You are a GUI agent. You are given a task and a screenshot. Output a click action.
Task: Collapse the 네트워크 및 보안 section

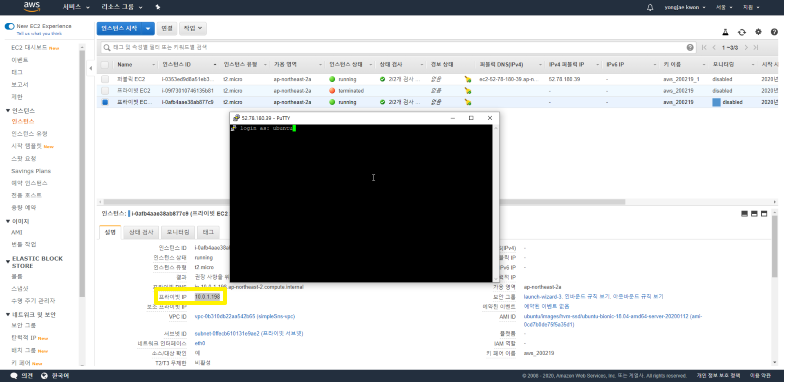tap(8, 314)
